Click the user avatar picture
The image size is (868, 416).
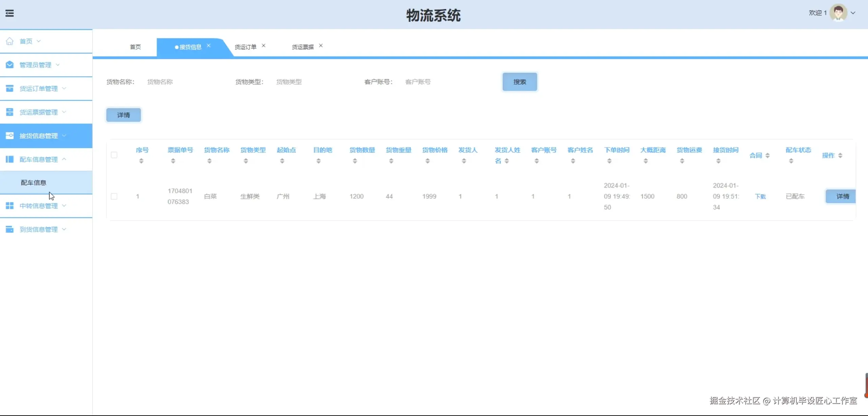pyautogui.click(x=838, y=13)
